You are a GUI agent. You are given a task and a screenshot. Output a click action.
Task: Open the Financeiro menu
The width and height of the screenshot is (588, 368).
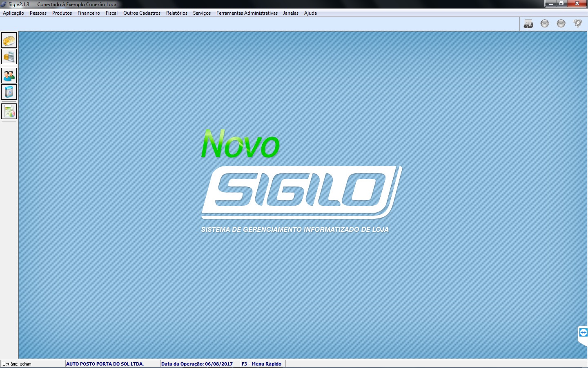click(x=89, y=13)
